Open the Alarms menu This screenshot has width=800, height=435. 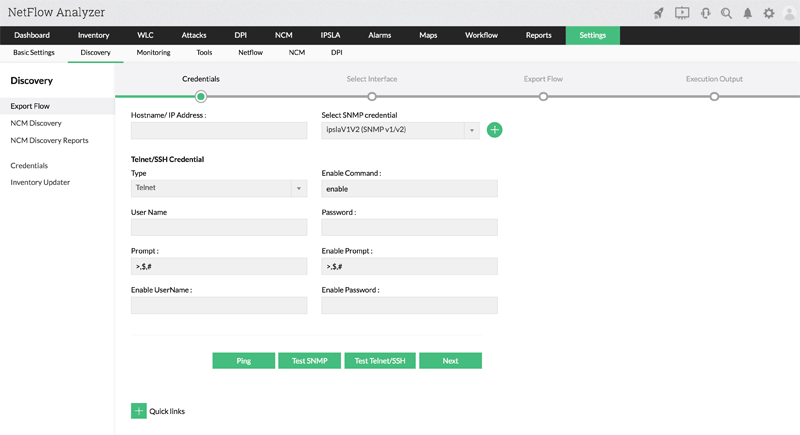tap(380, 35)
